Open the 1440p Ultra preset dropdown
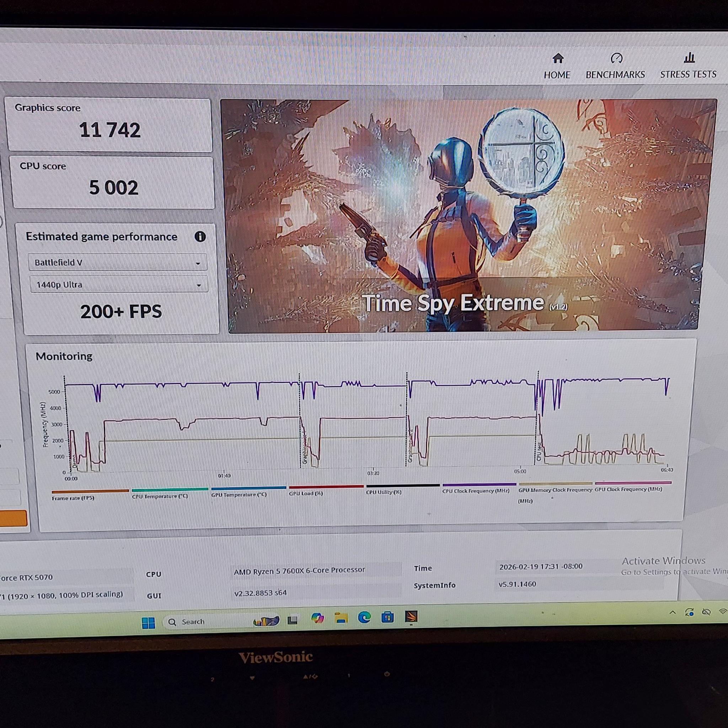728x728 pixels. tap(119, 284)
